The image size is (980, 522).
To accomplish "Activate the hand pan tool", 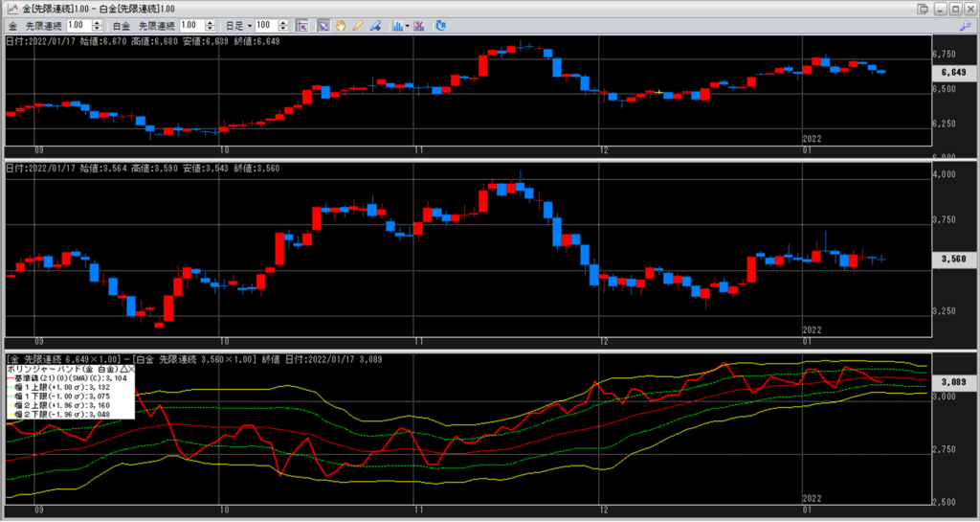I will coord(339,24).
